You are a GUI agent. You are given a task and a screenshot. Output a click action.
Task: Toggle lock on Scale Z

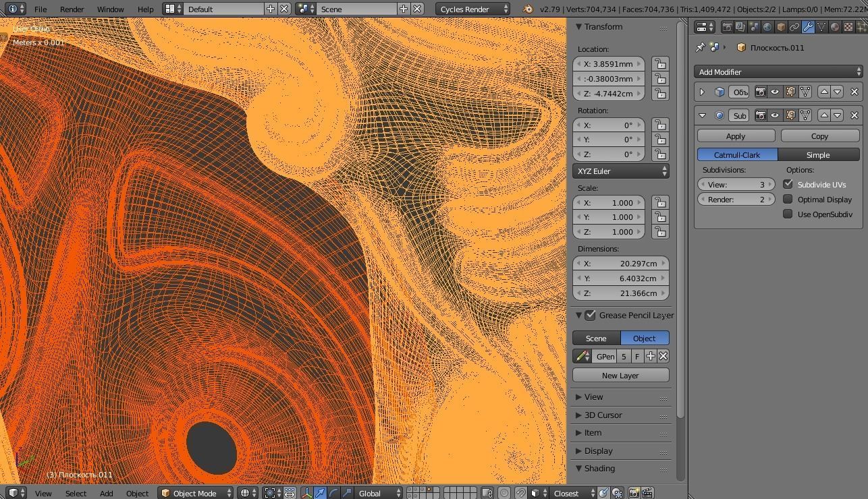660,232
